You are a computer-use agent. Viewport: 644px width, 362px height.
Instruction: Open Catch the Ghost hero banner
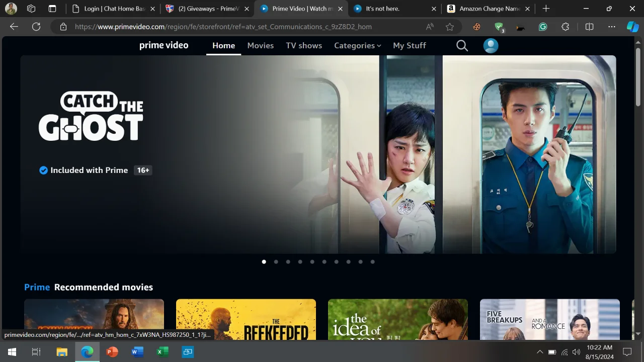click(318, 154)
